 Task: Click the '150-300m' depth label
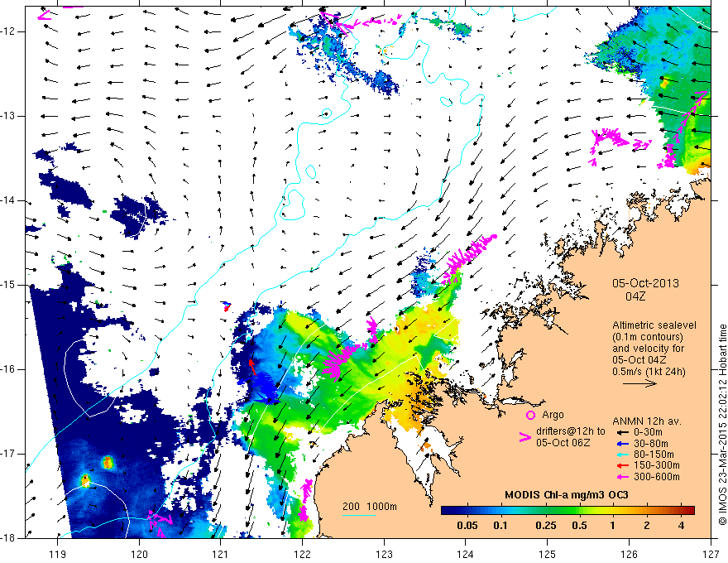pyautogui.click(x=657, y=465)
